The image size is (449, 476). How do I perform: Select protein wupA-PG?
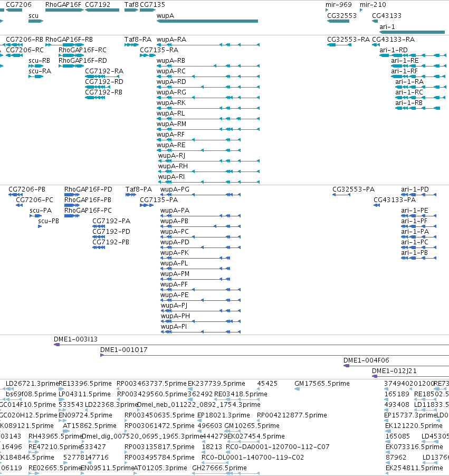(200, 195)
